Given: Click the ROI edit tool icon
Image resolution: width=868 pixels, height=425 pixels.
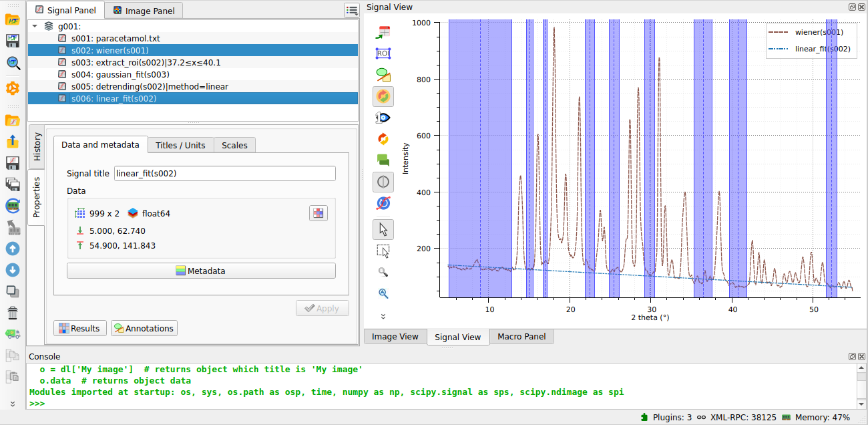Looking at the screenshot, I should (383, 53).
